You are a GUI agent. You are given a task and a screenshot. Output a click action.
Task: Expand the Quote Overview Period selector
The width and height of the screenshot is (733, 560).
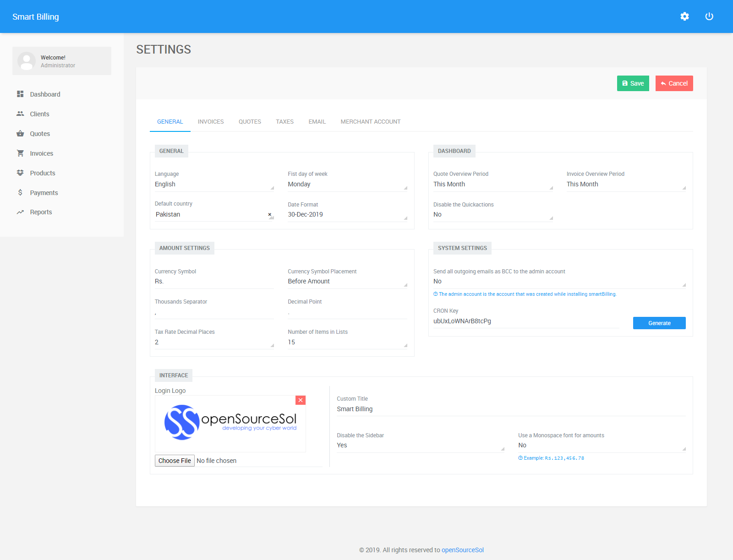492,184
